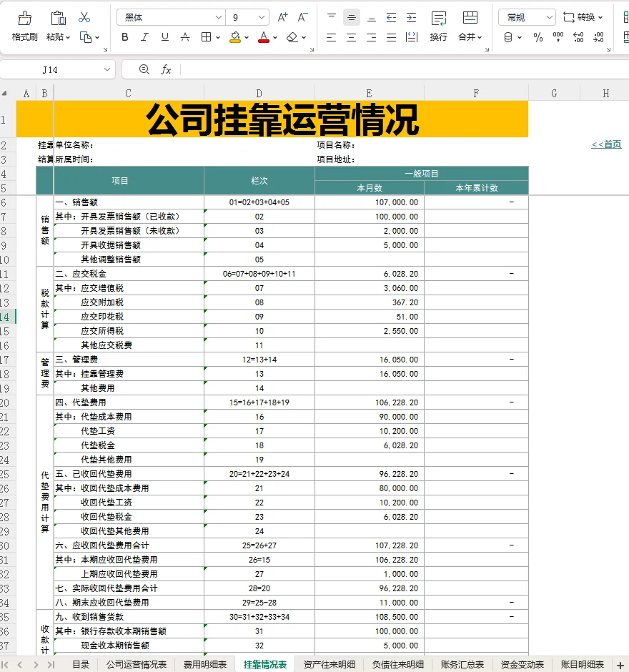
Task: Click the Format Painter (格式刷) icon
Action: tap(24, 18)
